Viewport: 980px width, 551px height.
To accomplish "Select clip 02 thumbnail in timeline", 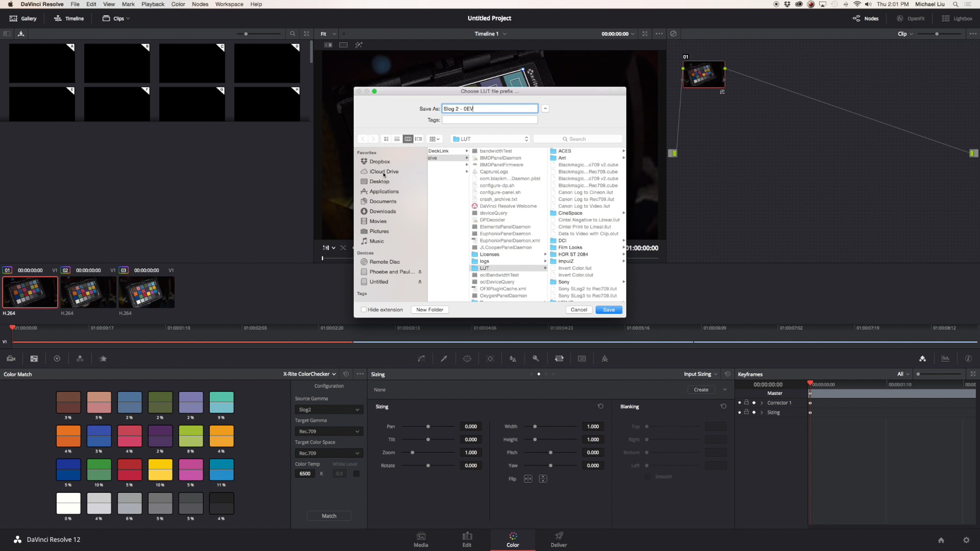I will 88,292.
